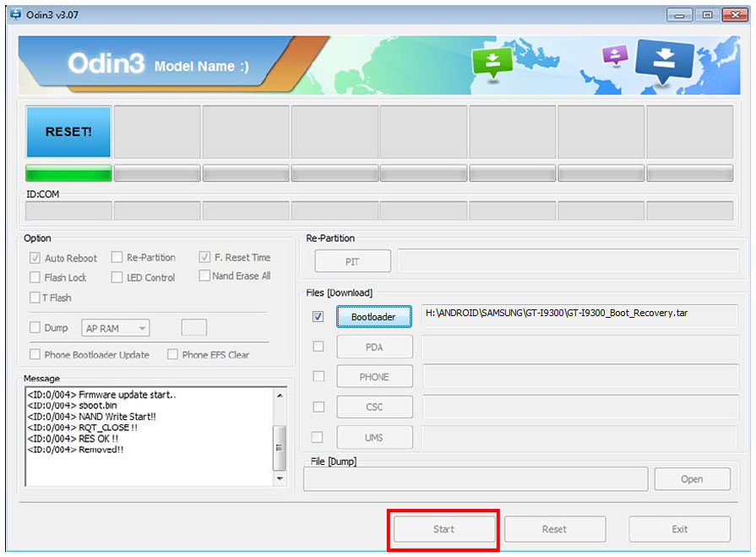This screenshot has height=557, width=756.
Task: Click the Bootloader file path field
Action: click(579, 316)
